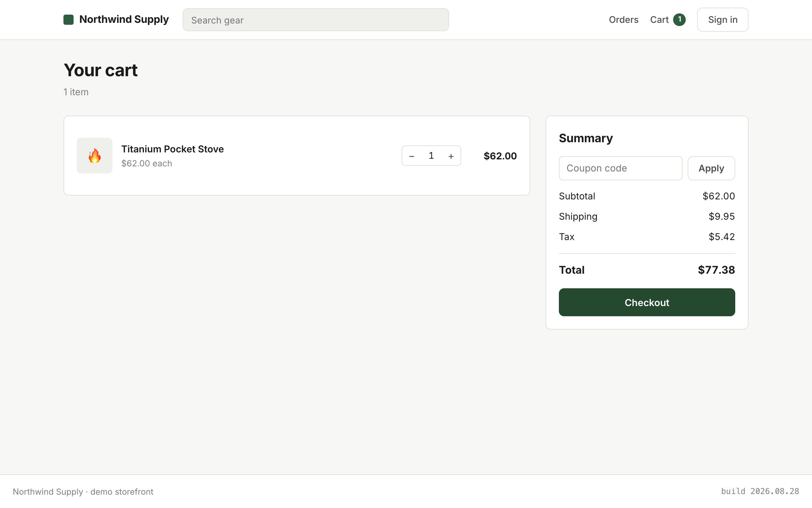Open the Titanium Pocket Stove product name
812x508 pixels.
point(173,149)
